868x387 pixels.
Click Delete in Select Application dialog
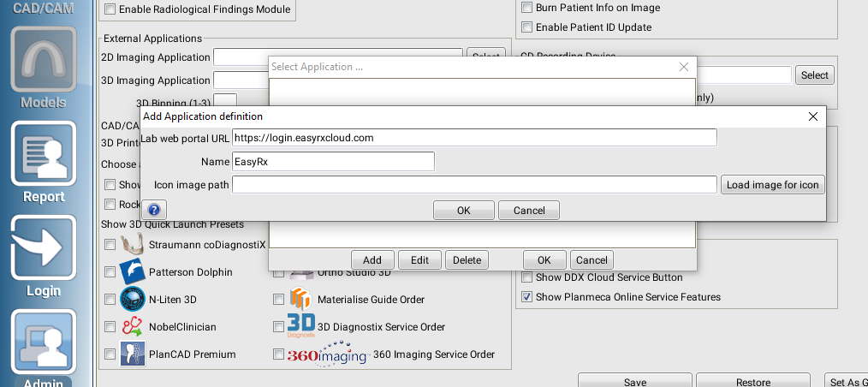pos(467,259)
